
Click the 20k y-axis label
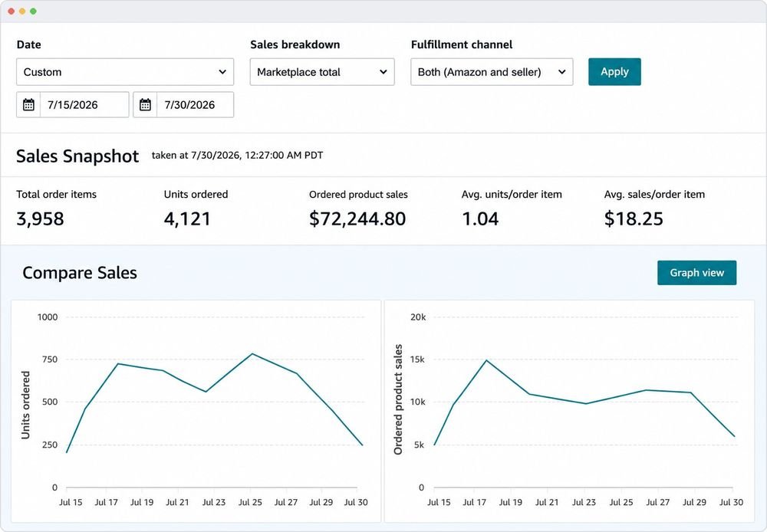418,317
